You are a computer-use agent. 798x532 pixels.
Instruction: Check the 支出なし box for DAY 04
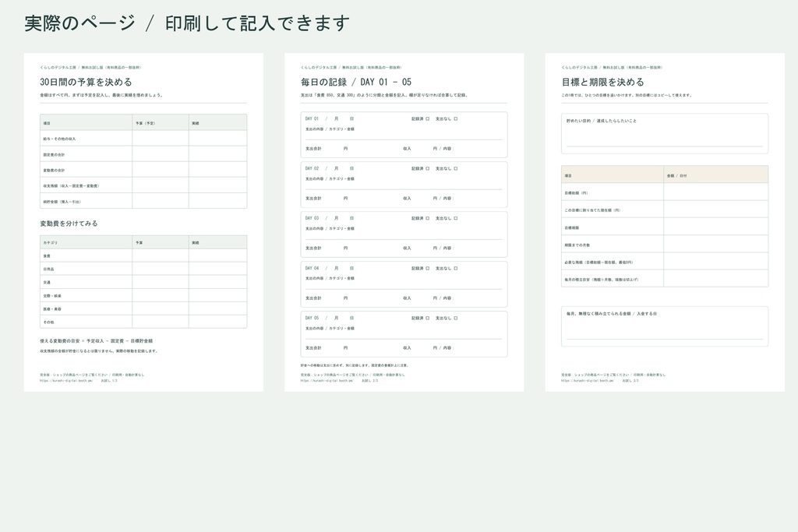455,269
